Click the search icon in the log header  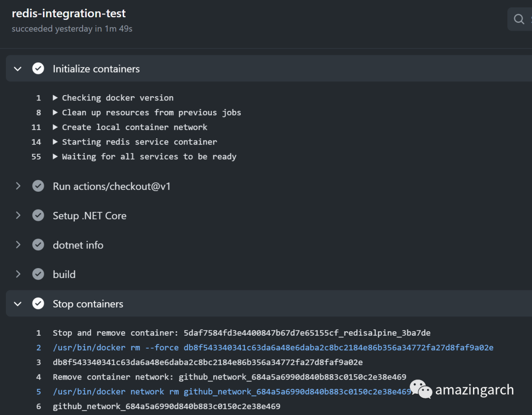[x=519, y=19]
